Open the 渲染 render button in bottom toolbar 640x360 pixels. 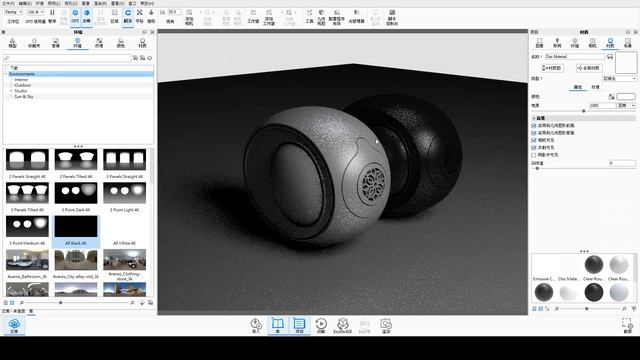pos(386,326)
